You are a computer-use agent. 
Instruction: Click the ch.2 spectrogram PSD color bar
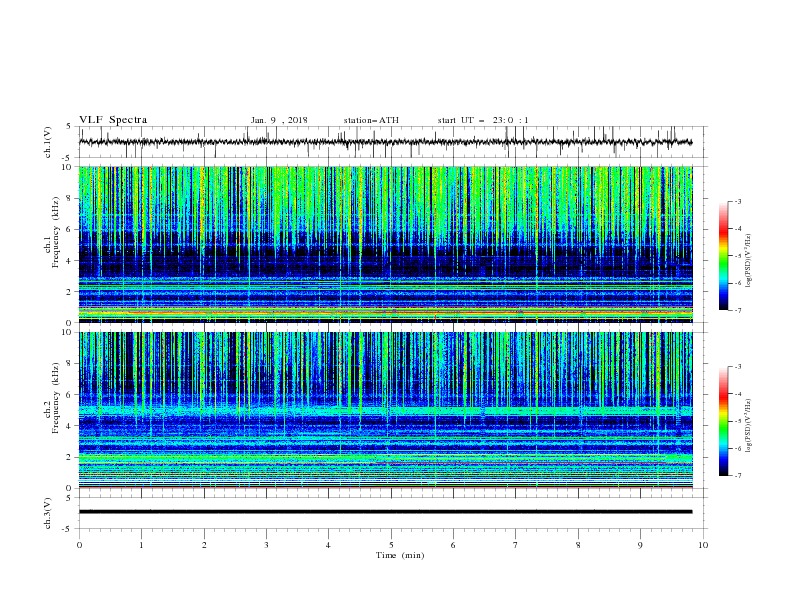(724, 421)
